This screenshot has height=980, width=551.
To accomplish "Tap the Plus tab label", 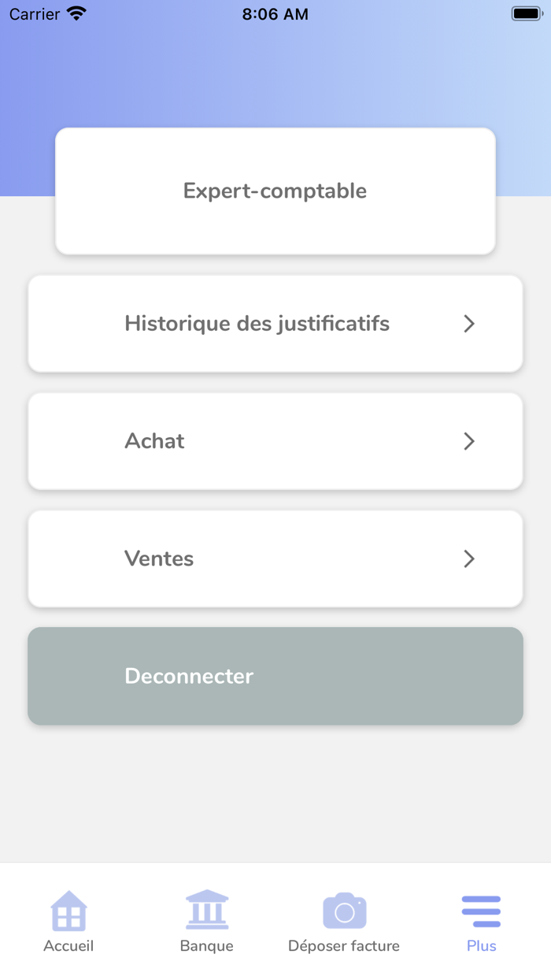I will [x=481, y=946].
